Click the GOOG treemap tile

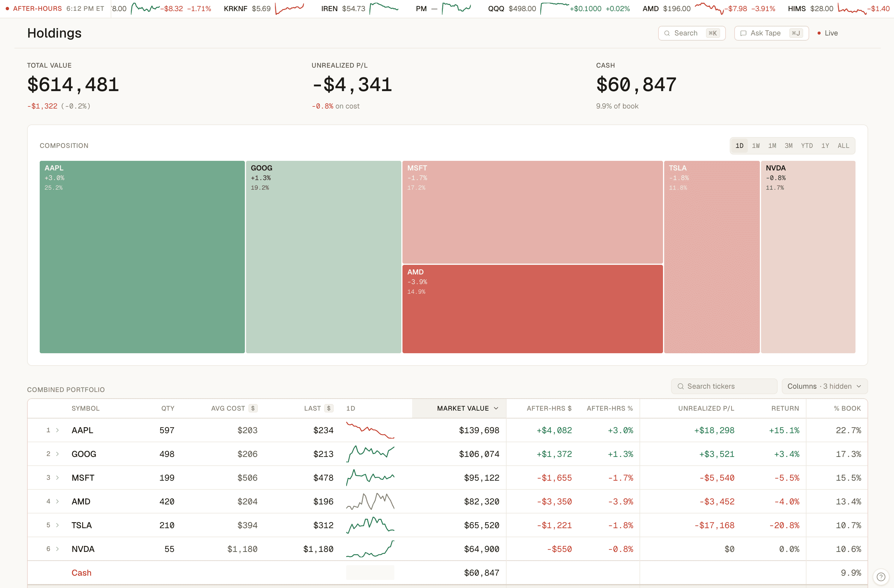click(x=323, y=257)
